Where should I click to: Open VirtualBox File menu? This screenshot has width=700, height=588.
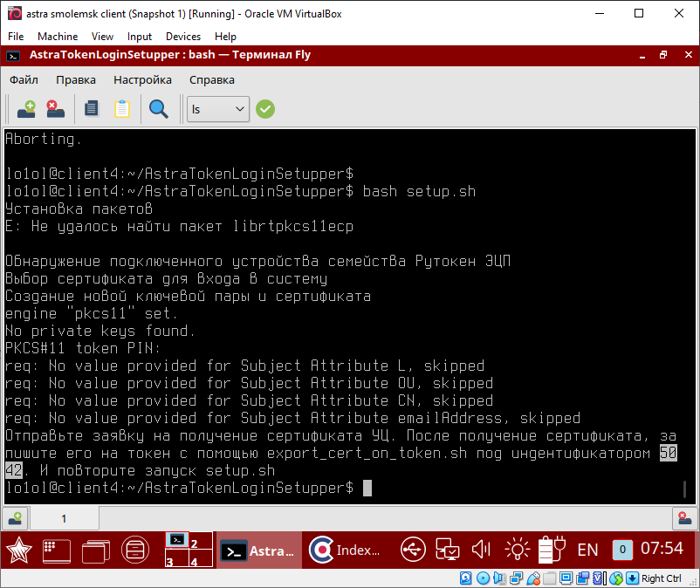[16, 37]
